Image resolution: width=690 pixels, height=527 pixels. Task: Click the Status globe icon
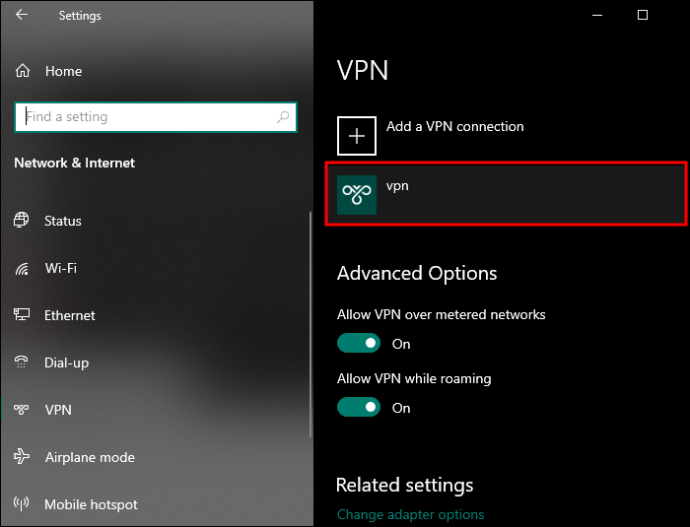22,221
